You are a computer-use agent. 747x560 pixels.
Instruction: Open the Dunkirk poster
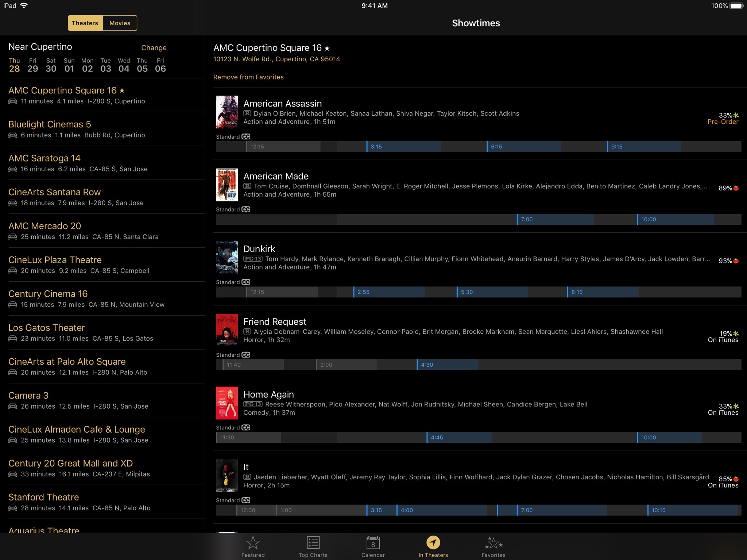pyautogui.click(x=227, y=257)
